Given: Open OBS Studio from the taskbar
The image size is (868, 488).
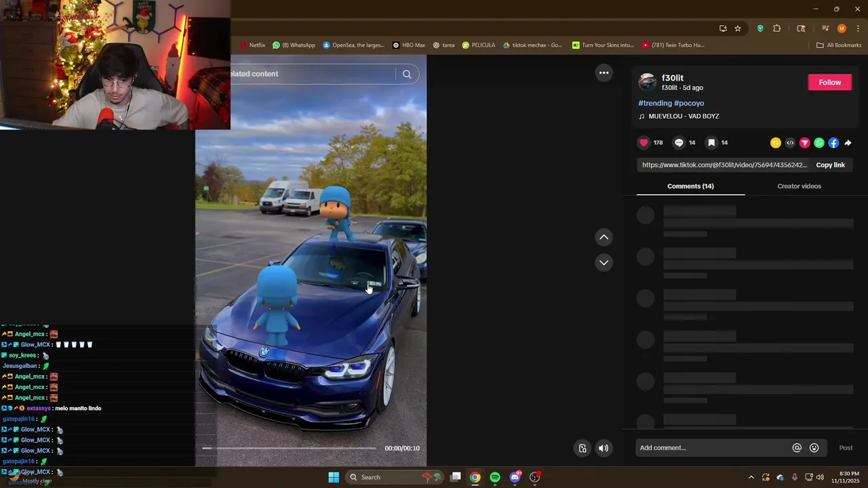Looking at the screenshot, I should (x=535, y=477).
